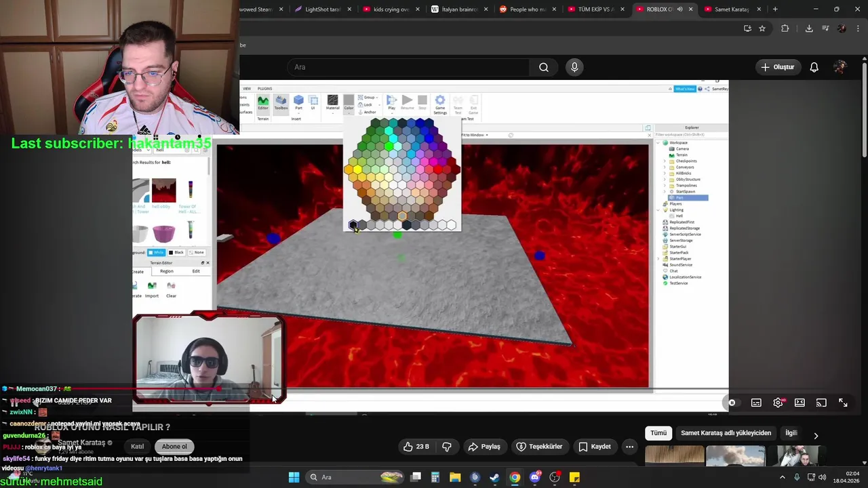Open File Explorer from the taskbar
Screen dimensions: 868x488
tap(455, 477)
